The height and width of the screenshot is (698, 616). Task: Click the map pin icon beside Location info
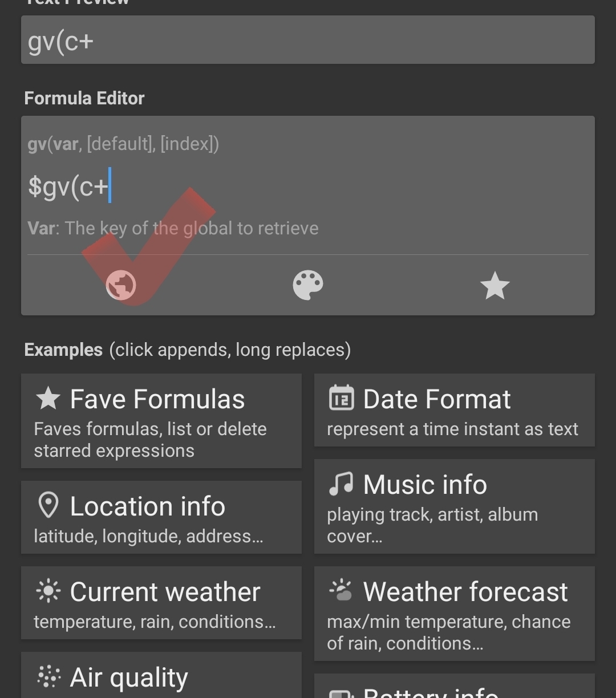coord(48,506)
